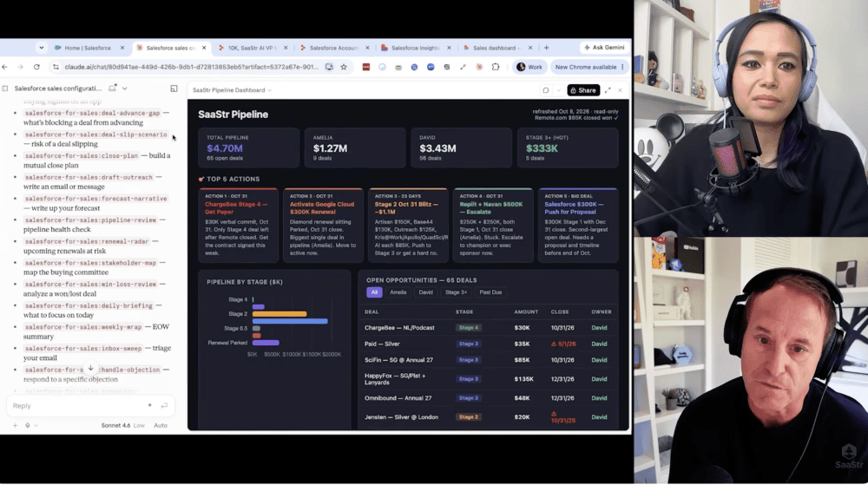Click the artifact refresh icon left of Share

click(546, 90)
